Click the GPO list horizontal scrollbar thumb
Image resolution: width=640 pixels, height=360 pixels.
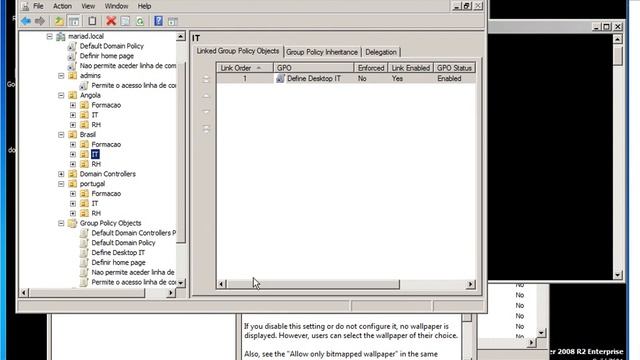313,284
